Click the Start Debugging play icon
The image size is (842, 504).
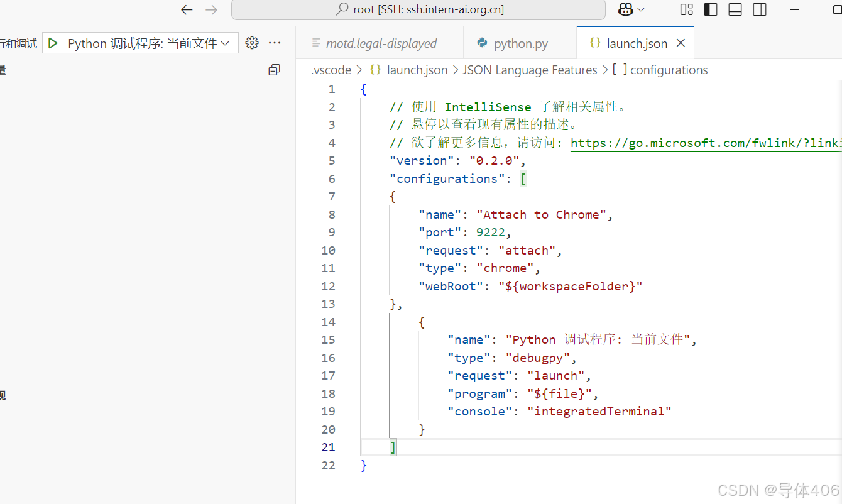coord(53,43)
